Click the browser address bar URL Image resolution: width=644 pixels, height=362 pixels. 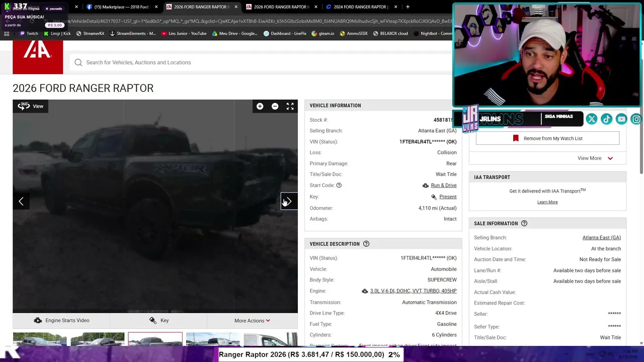(252, 21)
